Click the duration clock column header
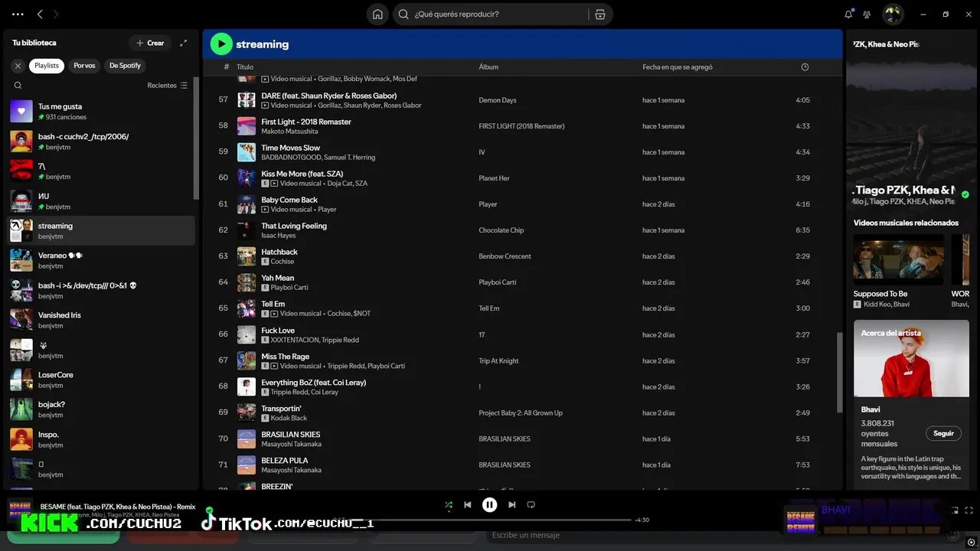 point(805,67)
